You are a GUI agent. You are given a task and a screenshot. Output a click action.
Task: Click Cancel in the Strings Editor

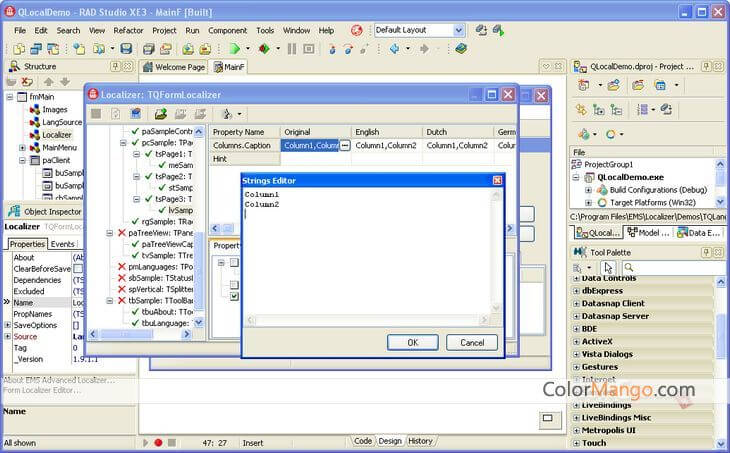(x=471, y=342)
